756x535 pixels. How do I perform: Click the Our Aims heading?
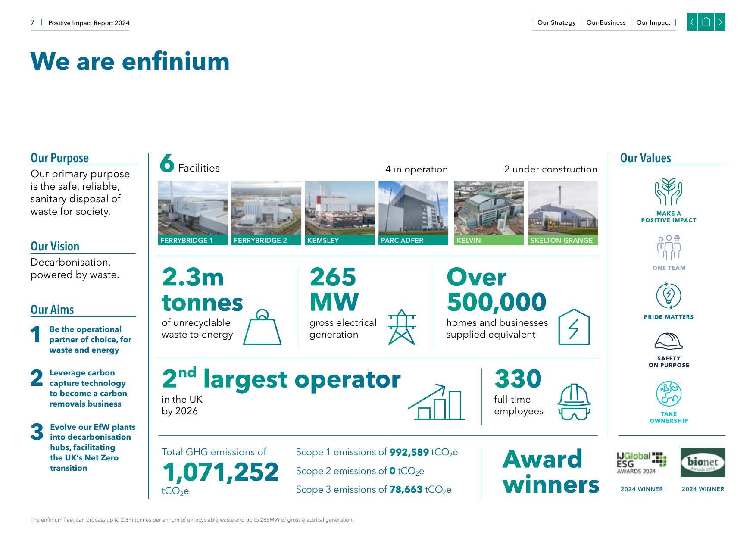(52, 310)
